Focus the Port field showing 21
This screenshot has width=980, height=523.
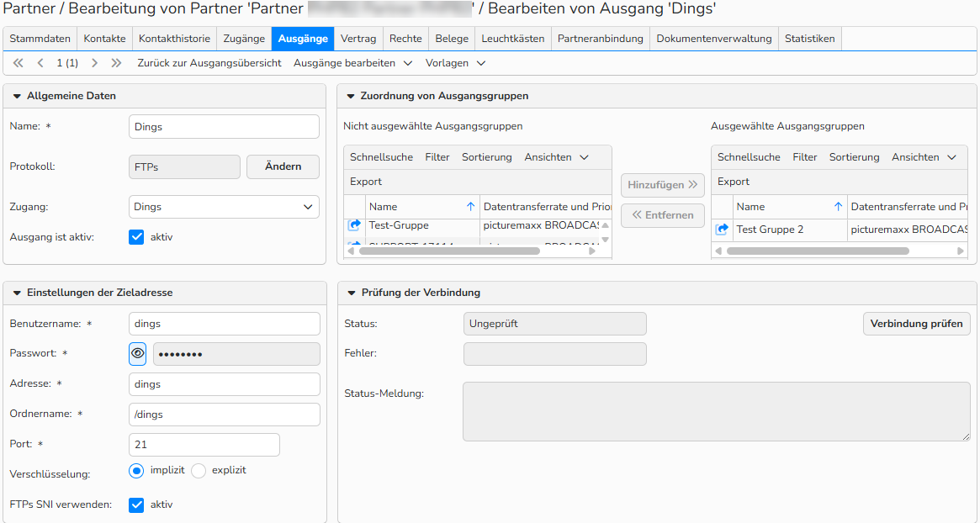tap(204, 445)
